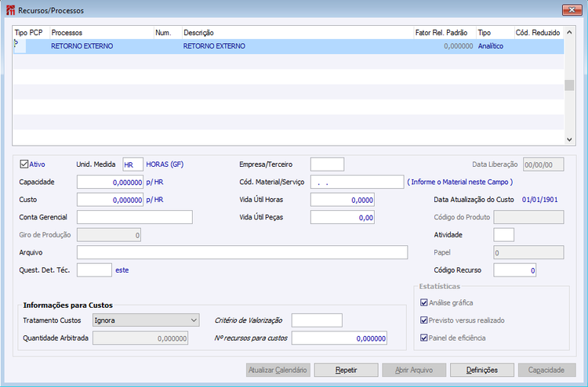
Task: Open the Tratamento Custos dropdown
Action: 146,320
